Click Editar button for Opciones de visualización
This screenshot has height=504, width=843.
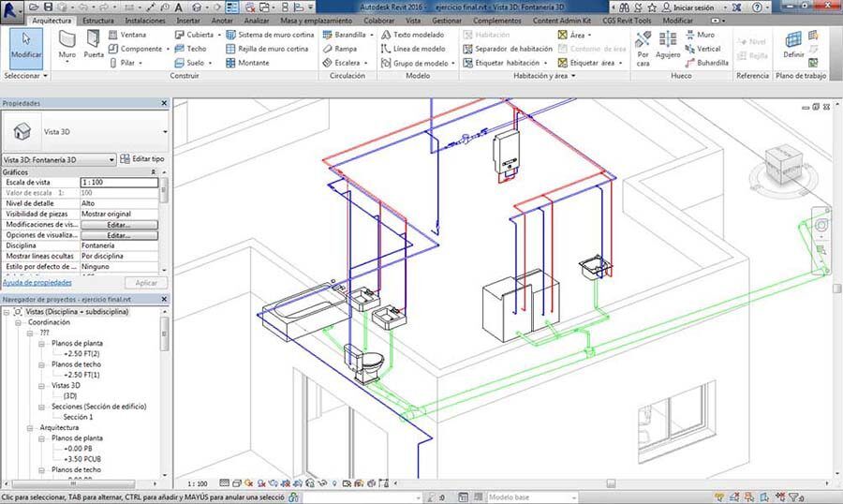(x=119, y=235)
